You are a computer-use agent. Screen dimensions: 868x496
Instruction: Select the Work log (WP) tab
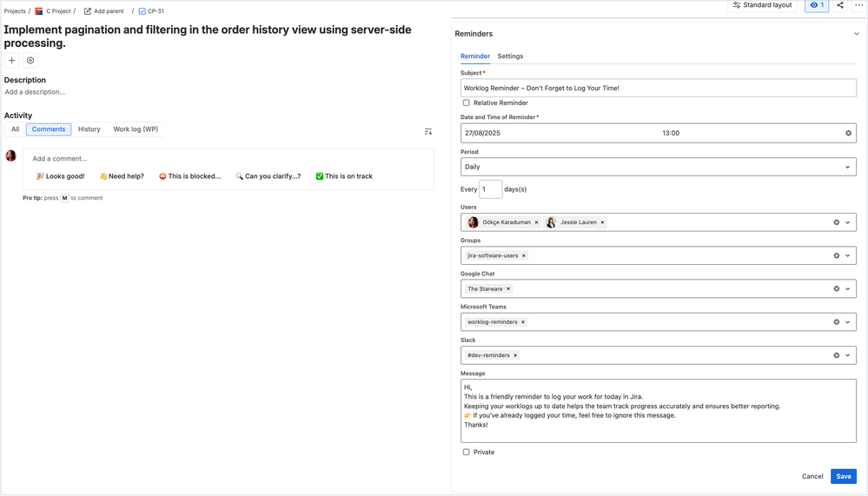[x=136, y=129]
